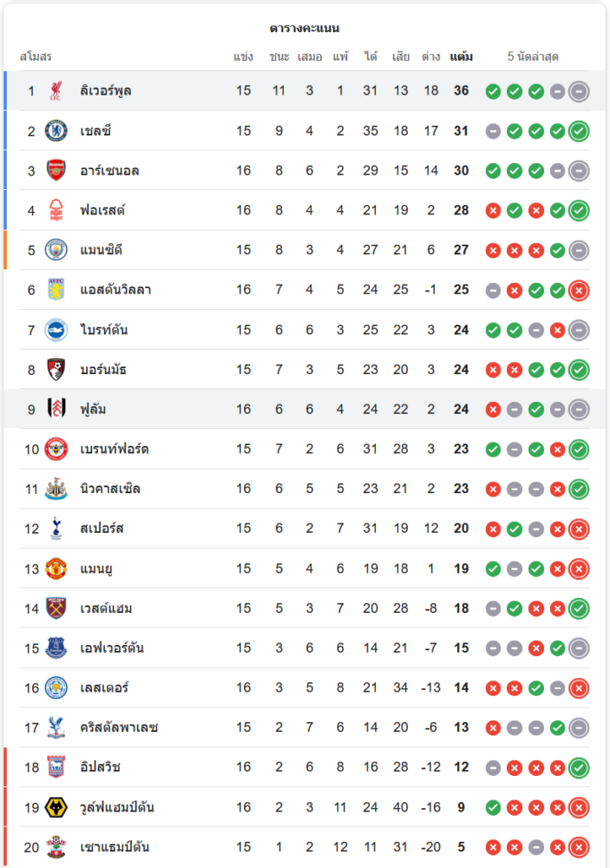This screenshot has height=868, width=610.
Task: Click Southampton's circled latest-match loss icon
Action: pos(579,847)
